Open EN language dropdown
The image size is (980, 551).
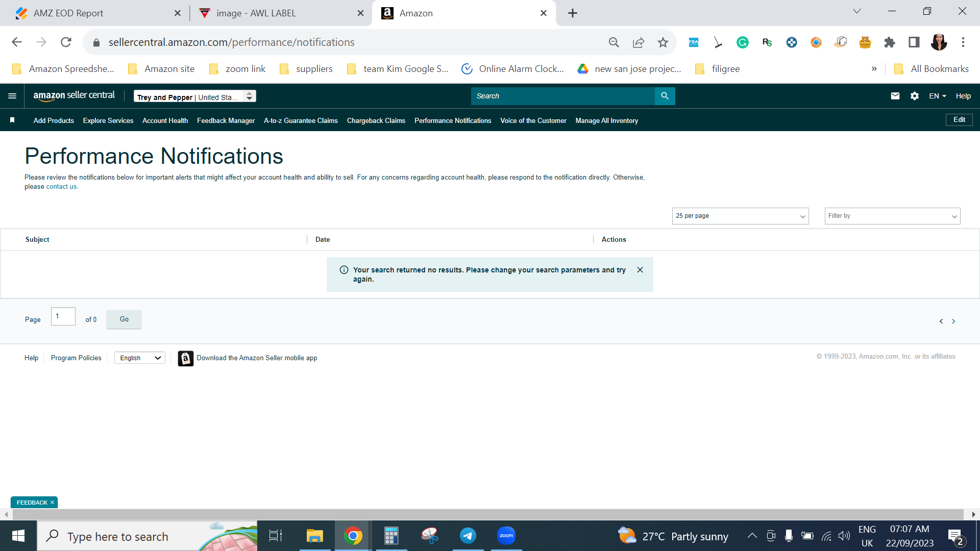tap(938, 96)
